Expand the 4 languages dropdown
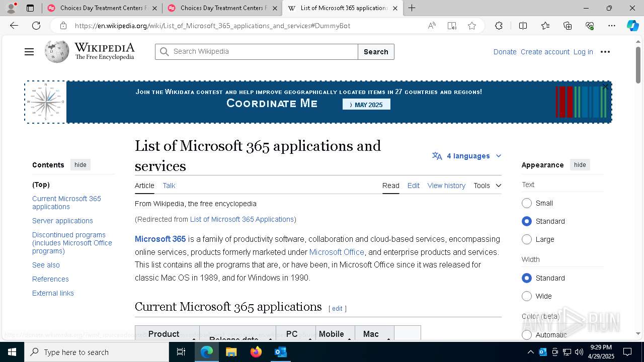Screen dimensions: 644x362 tap(466, 156)
